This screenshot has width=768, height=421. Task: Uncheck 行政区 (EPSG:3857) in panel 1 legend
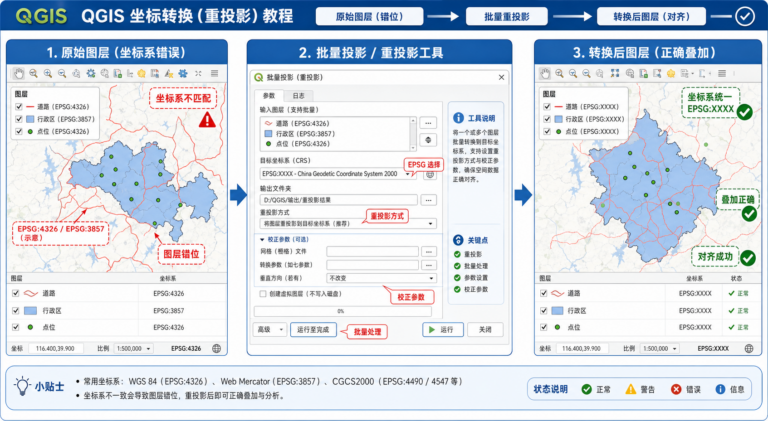point(19,119)
